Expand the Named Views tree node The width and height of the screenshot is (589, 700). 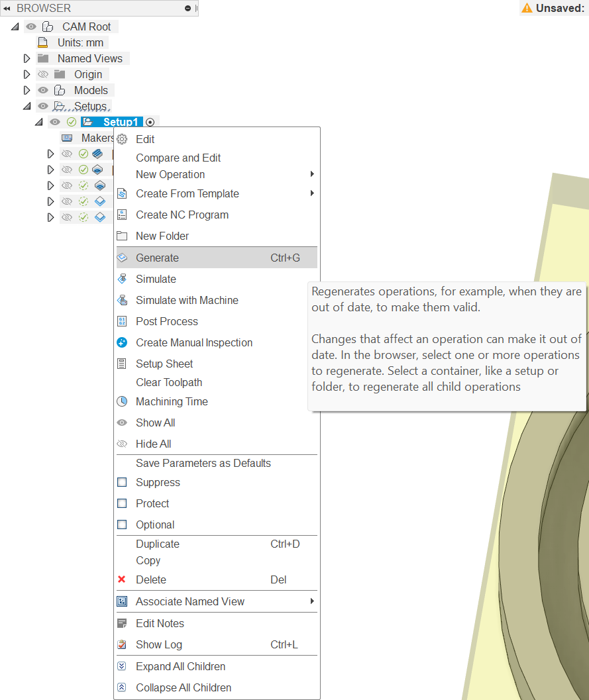[x=27, y=58]
